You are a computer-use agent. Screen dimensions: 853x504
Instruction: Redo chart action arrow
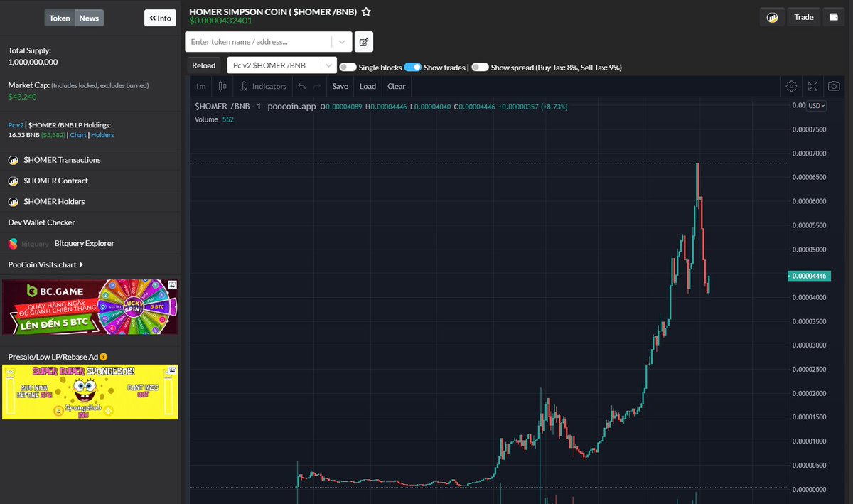click(317, 86)
